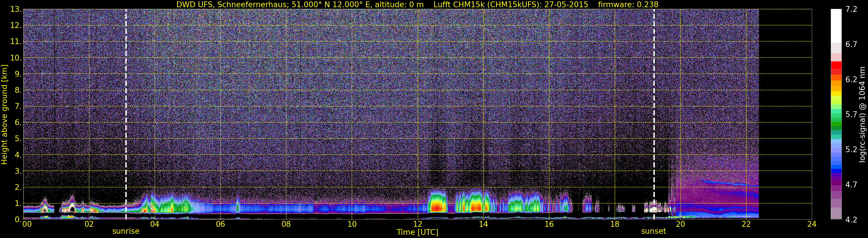Click height tick label '9.'

[x=18, y=74]
